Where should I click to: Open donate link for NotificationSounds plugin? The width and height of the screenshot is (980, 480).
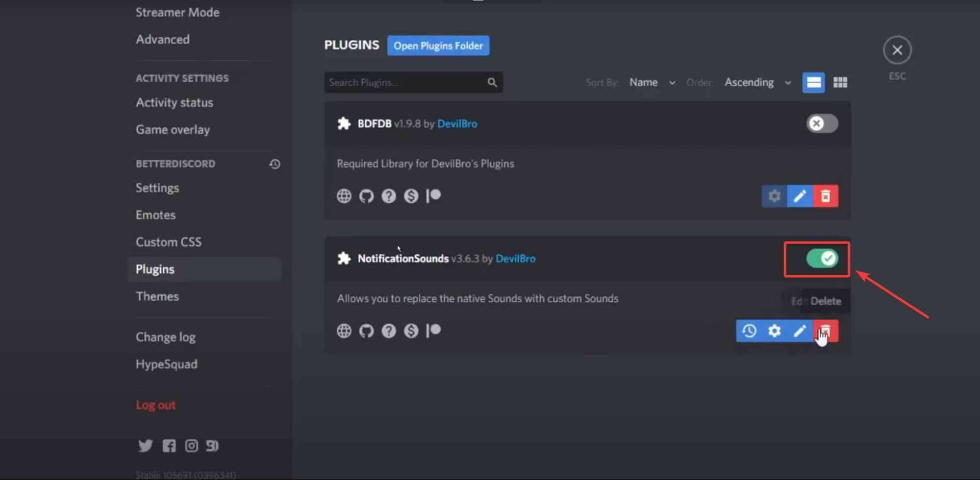411,331
